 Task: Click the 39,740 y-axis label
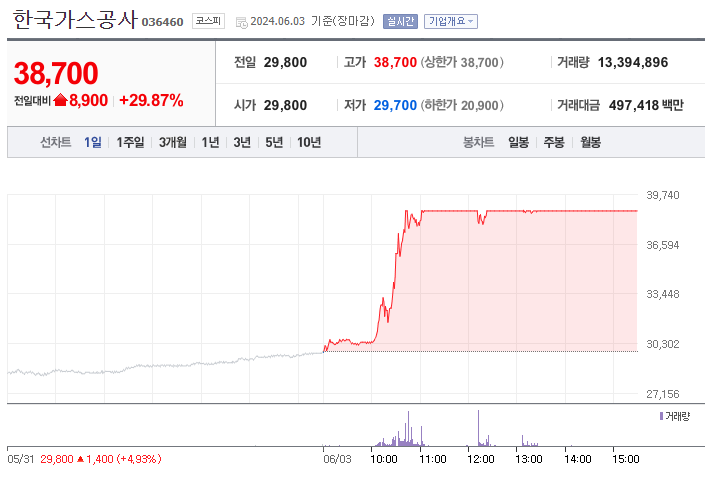point(663,195)
